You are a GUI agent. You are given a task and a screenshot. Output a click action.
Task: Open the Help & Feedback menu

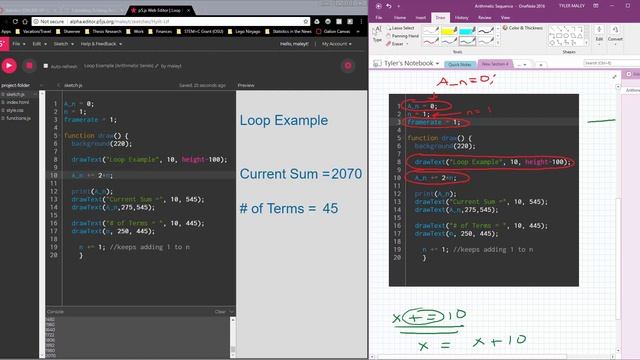coord(101,44)
